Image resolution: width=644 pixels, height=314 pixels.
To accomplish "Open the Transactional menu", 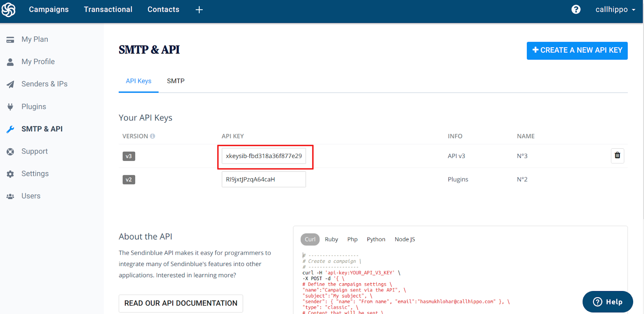I will click(108, 9).
